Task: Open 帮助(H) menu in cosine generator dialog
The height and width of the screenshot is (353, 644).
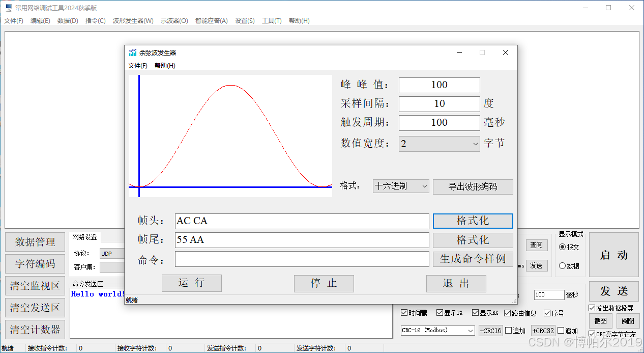Action: coord(165,66)
